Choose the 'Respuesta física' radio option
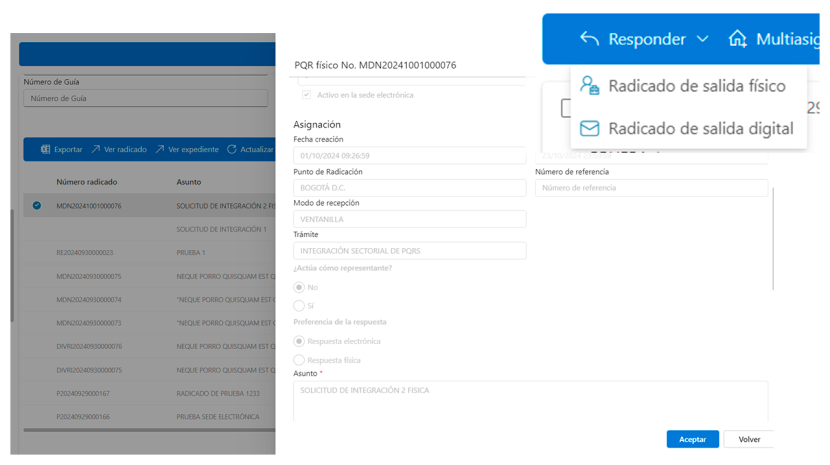The height and width of the screenshot is (465, 830). (x=299, y=360)
